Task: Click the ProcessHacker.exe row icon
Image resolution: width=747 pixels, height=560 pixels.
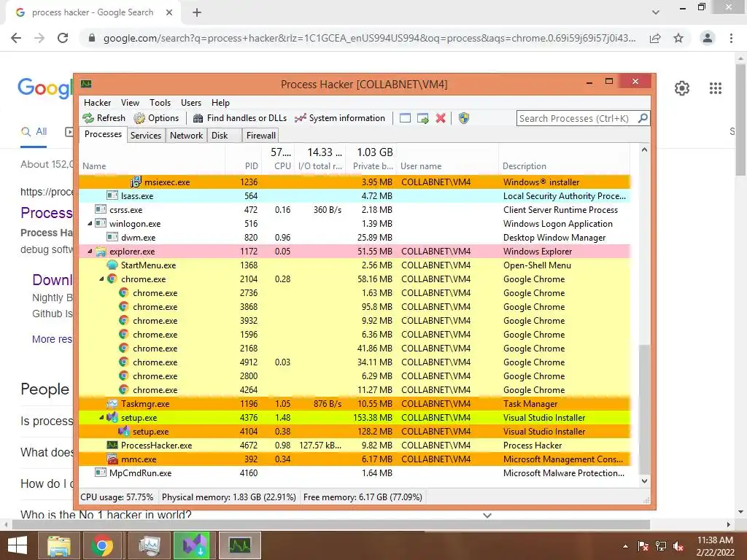Action: point(112,446)
